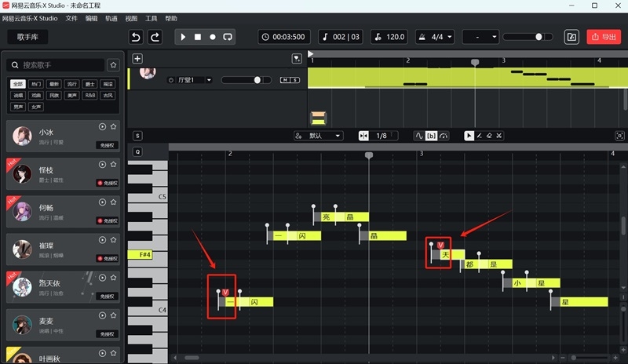The width and height of the screenshot is (628, 364).
Task: Select the scissors split tool
Action: click(499, 136)
